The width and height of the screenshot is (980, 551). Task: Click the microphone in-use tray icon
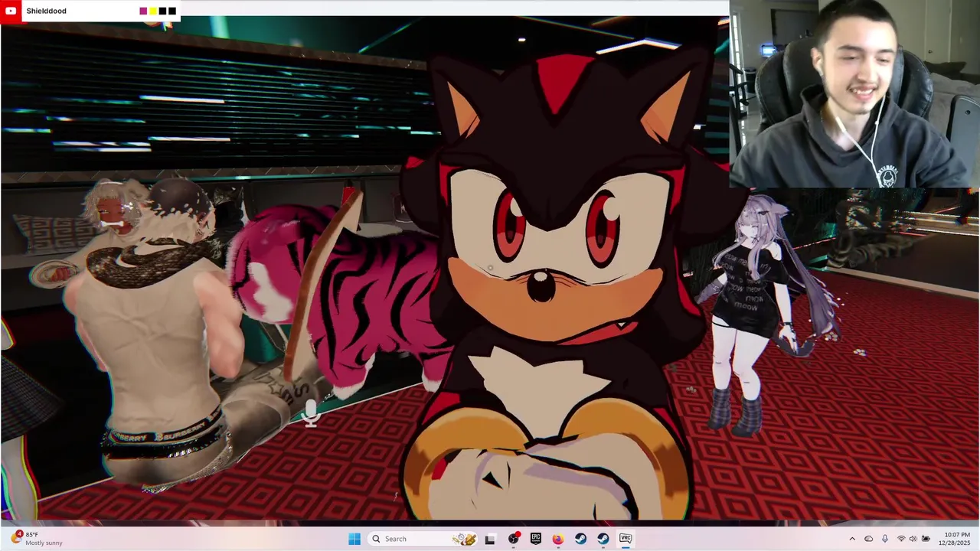pos(885,539)
